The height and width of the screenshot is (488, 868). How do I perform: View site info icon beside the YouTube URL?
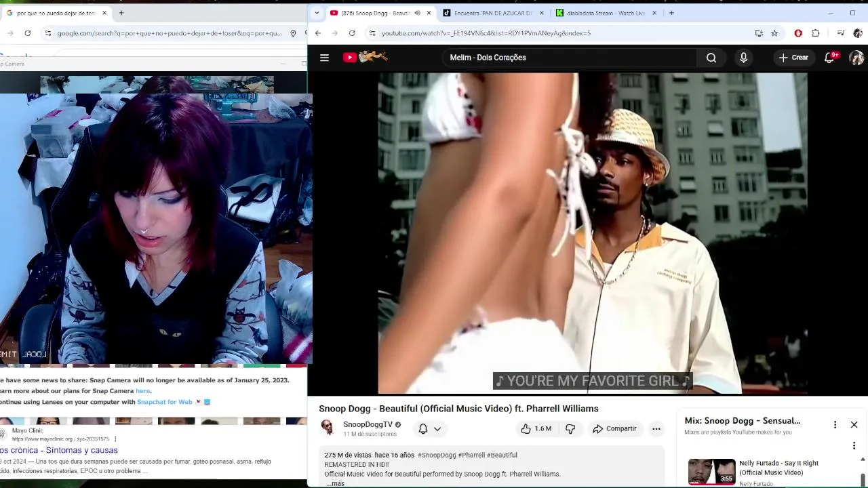tap(372, 33)
